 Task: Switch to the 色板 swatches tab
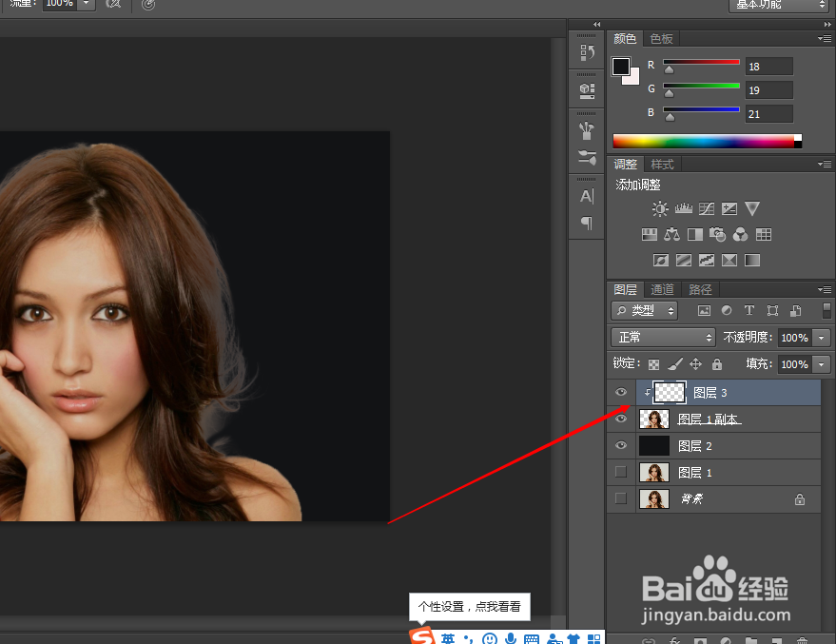(662, 39)
